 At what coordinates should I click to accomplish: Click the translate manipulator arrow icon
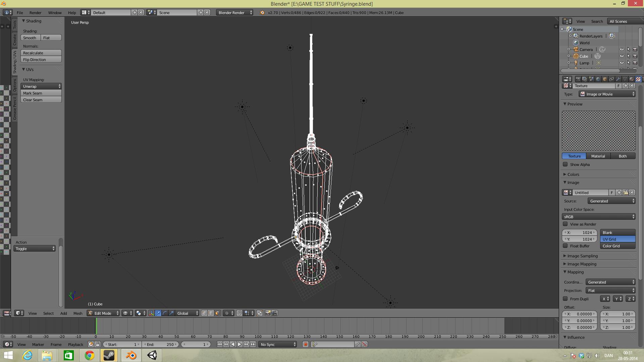(158, 313)
